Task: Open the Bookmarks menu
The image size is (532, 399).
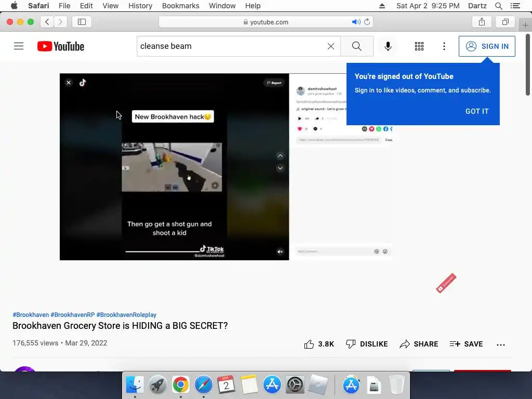Action: 180,6
